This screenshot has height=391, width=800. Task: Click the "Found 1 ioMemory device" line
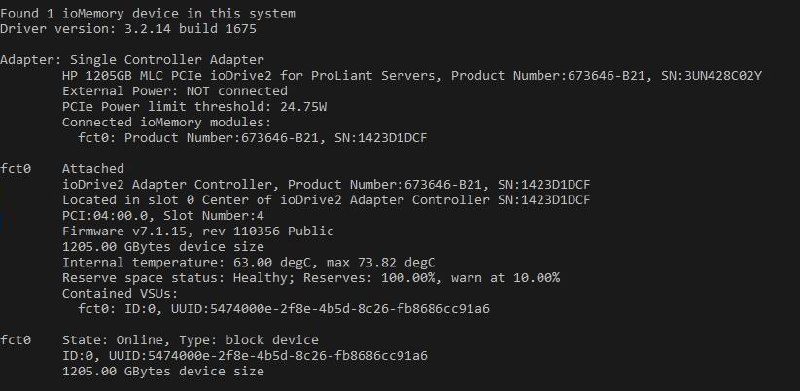(148, 13)
